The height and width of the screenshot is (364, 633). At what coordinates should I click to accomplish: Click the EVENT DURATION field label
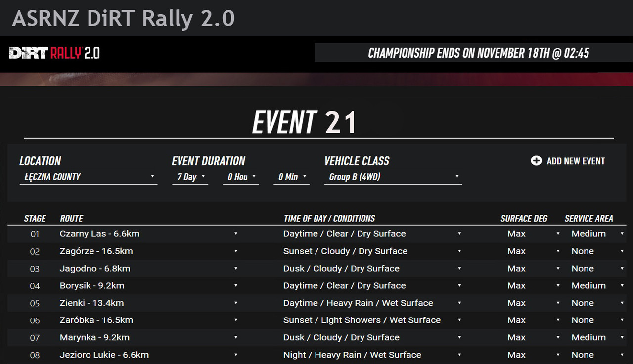click(x=209, y=161)
